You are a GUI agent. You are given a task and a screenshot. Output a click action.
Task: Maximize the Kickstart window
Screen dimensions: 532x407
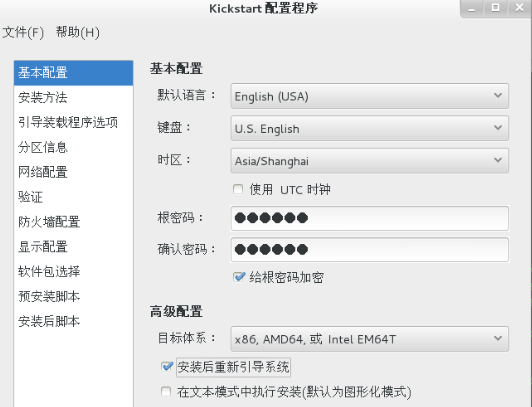(x=495, y=7)
